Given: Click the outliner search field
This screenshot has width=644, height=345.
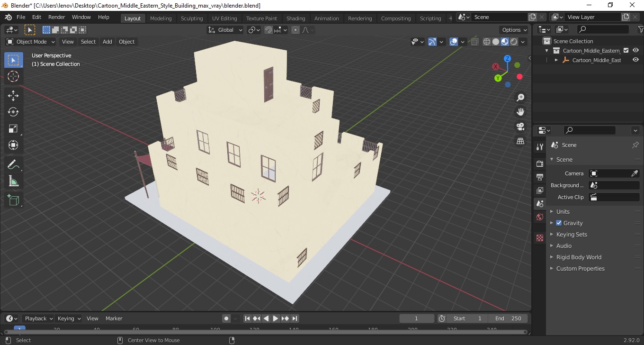Looking at the screenshot, I should [x=602, y=29].
